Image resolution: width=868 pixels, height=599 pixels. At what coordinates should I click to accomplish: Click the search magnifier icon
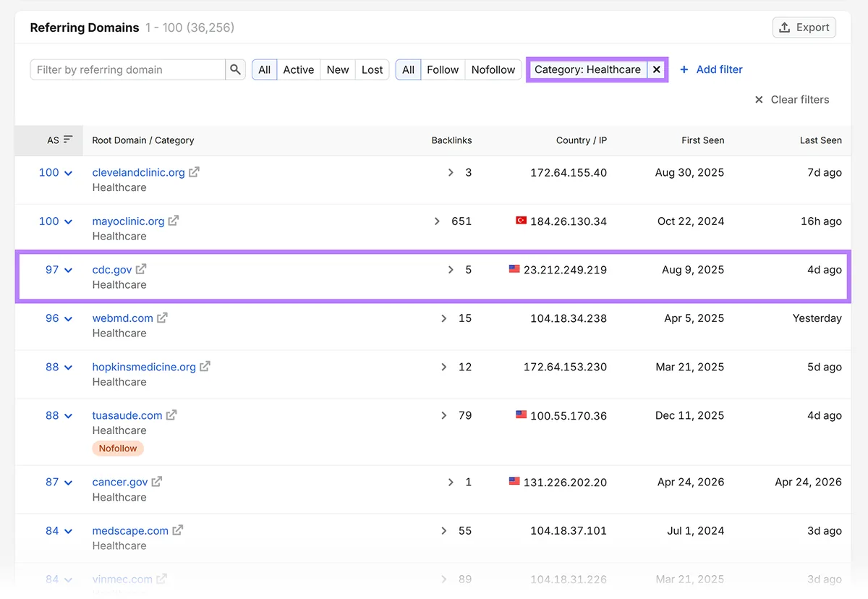(235, 69)
